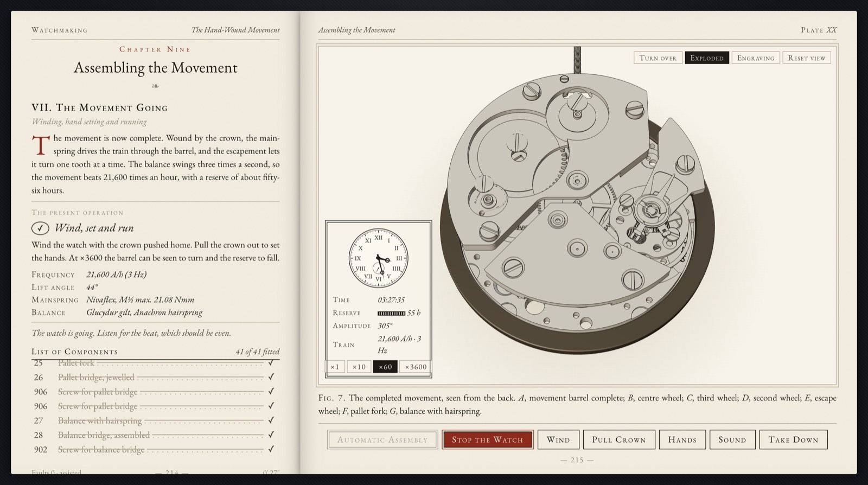The width and height of the screenshot is (868, 485).
Task: Click the amplitude value 305°
Action: click(x=385, y=326)
